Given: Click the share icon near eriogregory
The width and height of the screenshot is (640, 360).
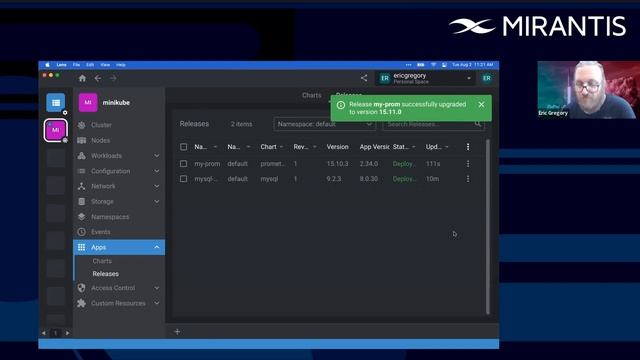Looking at the screenshot, I should coord(364,78).
